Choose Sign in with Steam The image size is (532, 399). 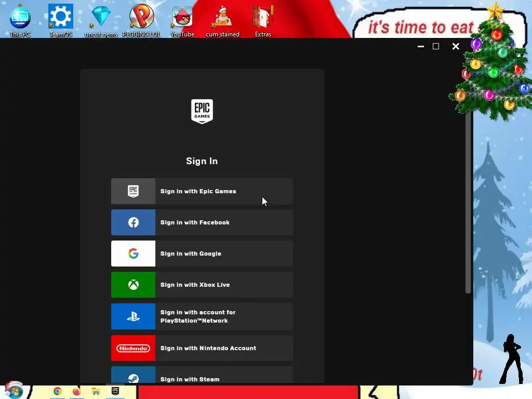pyautogui.click(x=202, y=375)
